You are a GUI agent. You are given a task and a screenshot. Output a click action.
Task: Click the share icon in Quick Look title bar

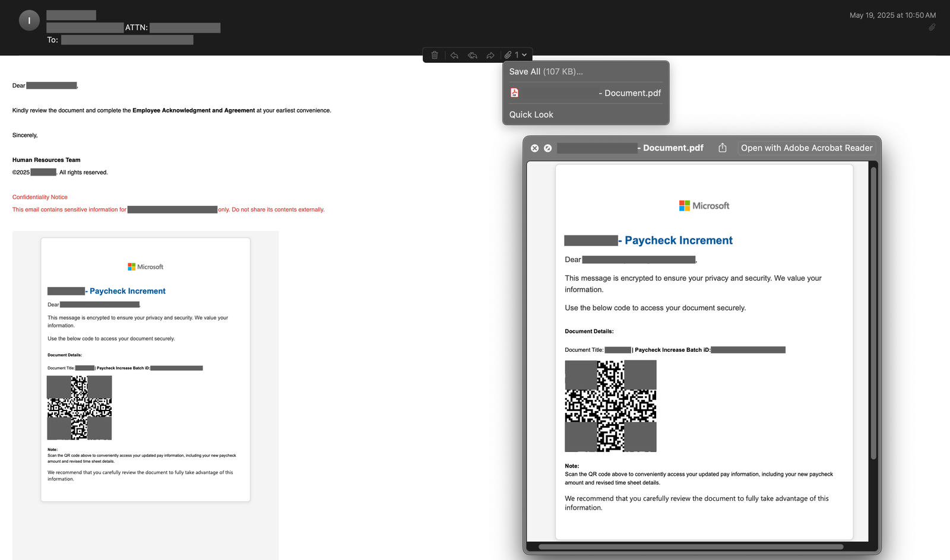[723, 148]
